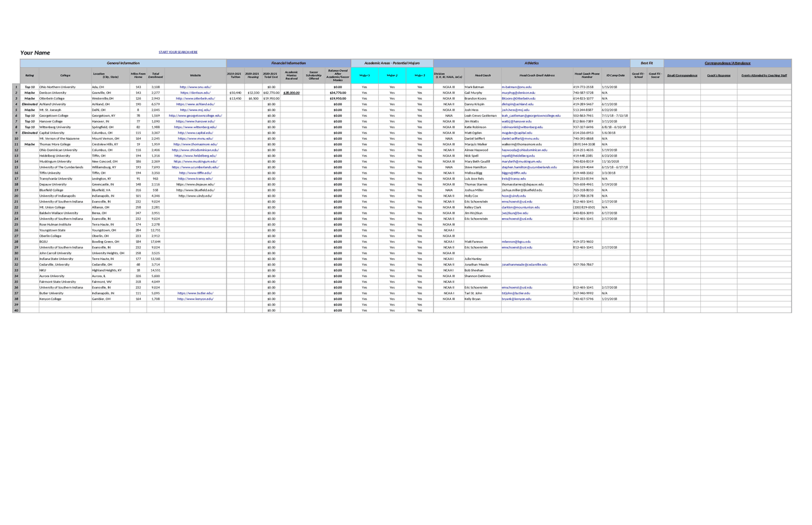Open the START YOUR SEARCH HERE link
This screenshot has width=812, height=525.
click(x=178, y=51)
